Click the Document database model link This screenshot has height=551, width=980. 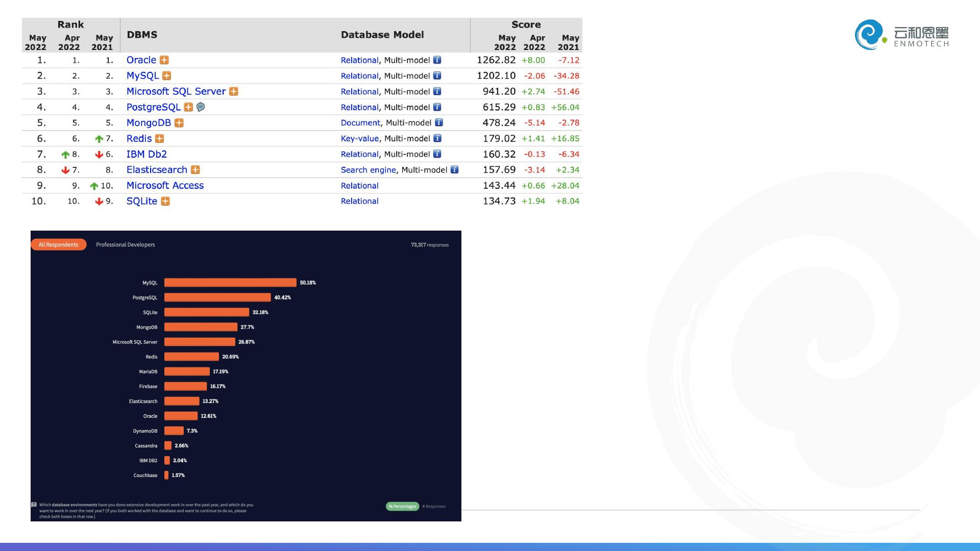[x=360, y=123]
